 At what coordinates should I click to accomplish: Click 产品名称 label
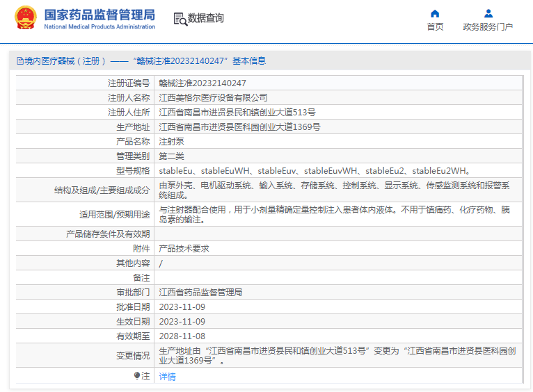[x=133, y=142]
